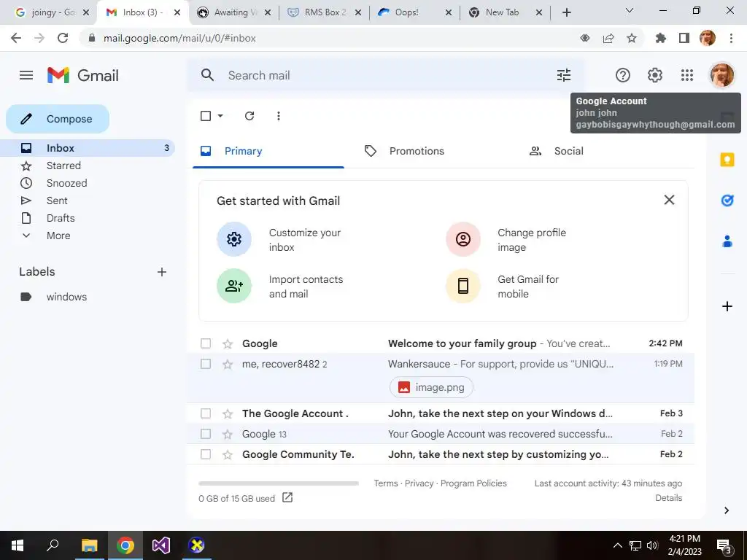Click the Chrome address bar URL
The width and height of the screenshot is (747, 560).
[x=179, y=38]
